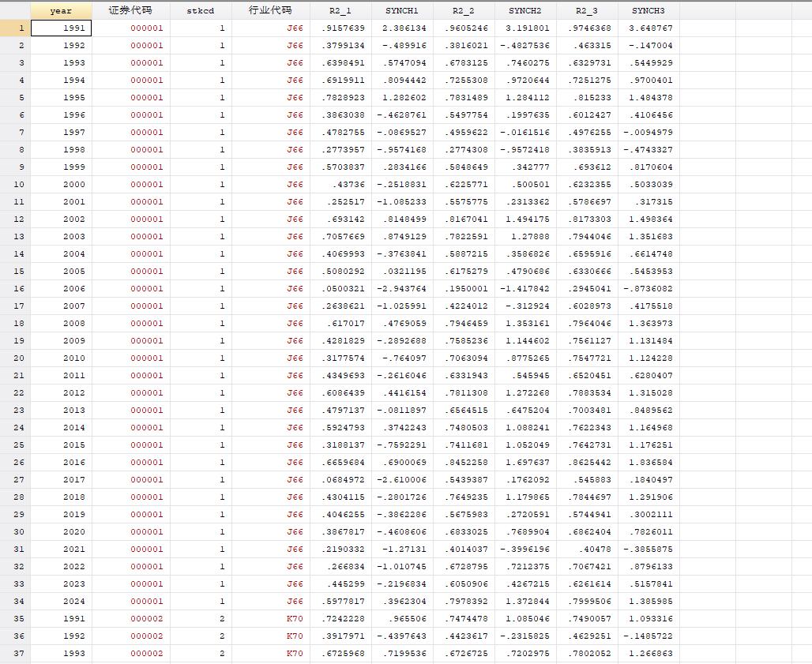Click R2_2 value .7811308
Viewport: 812px width, 664px height.
click(x=464, y=393)
